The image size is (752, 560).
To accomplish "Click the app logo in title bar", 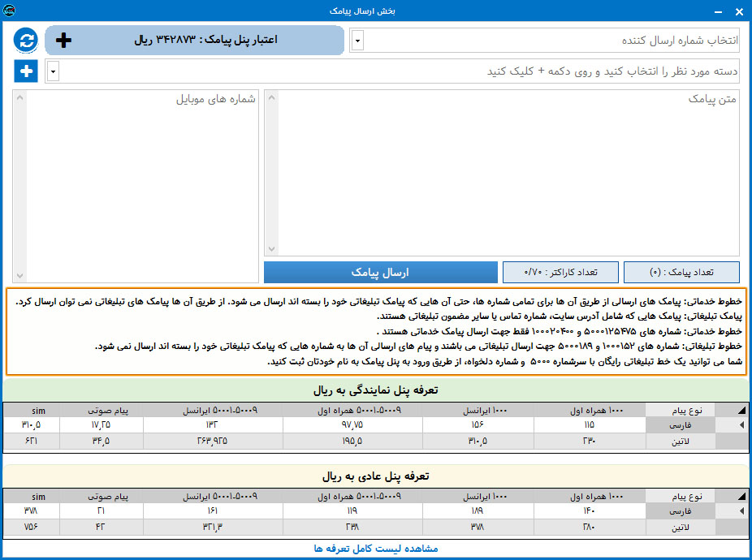I will pyautogui.click(x=9, y=10).
